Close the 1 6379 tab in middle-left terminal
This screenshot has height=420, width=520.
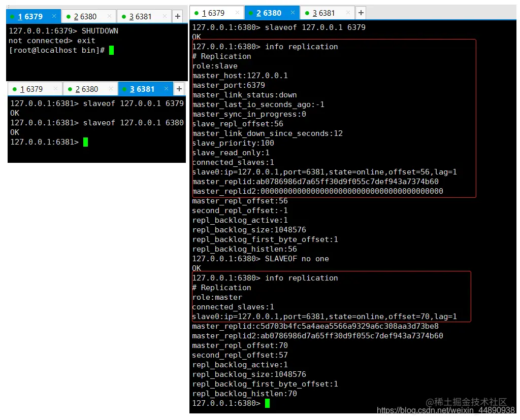[55, 88]
